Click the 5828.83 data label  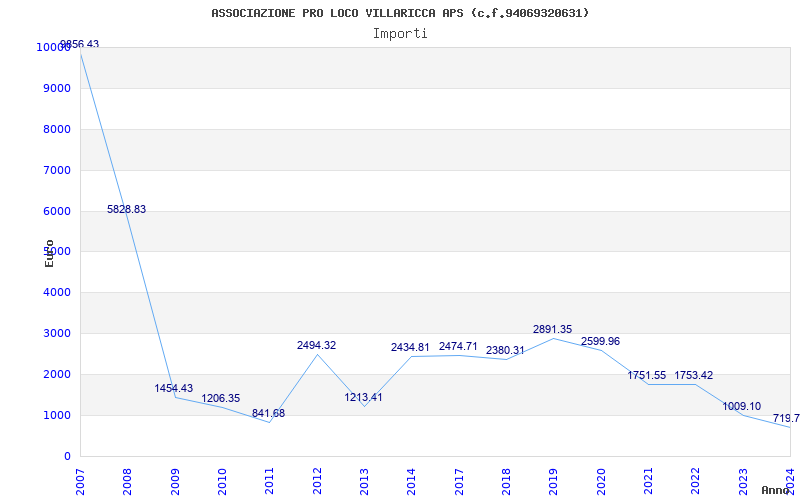pyautogui.click(x=127, y=209)
